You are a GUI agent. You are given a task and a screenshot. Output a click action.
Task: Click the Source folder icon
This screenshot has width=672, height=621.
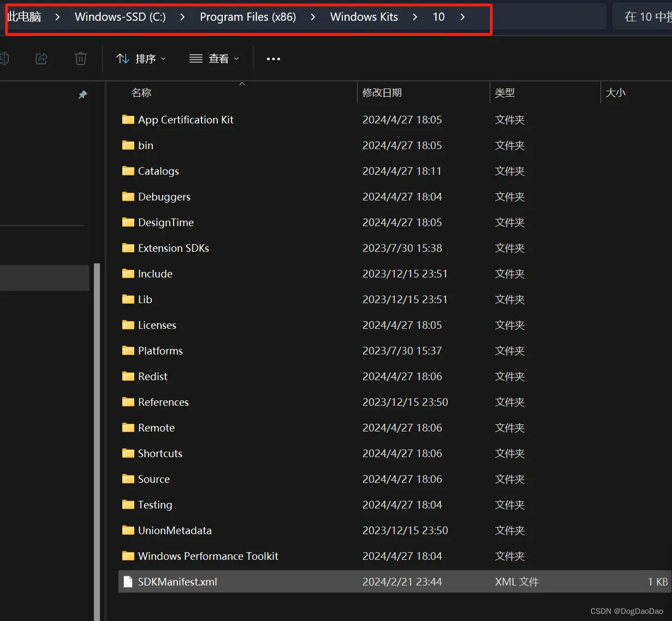128,479
